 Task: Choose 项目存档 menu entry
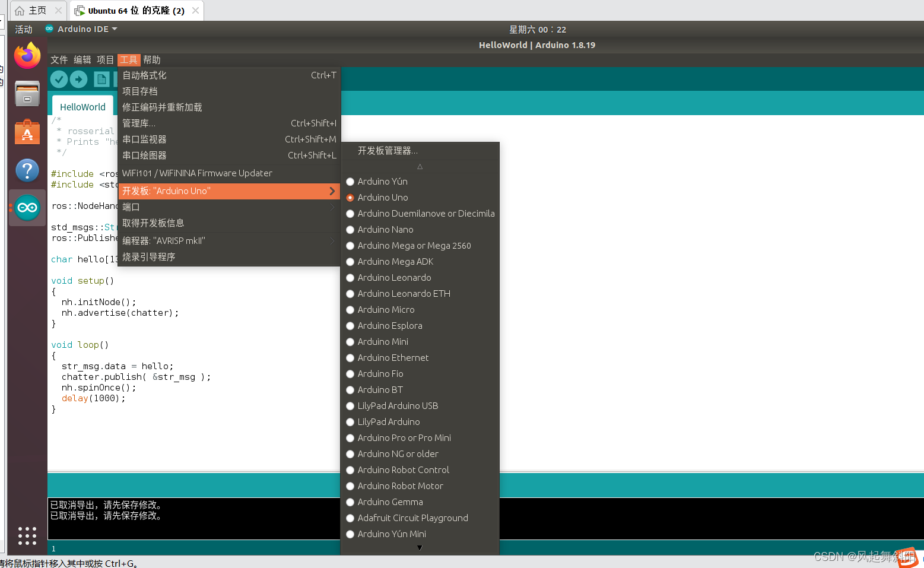tap(229, 91)
